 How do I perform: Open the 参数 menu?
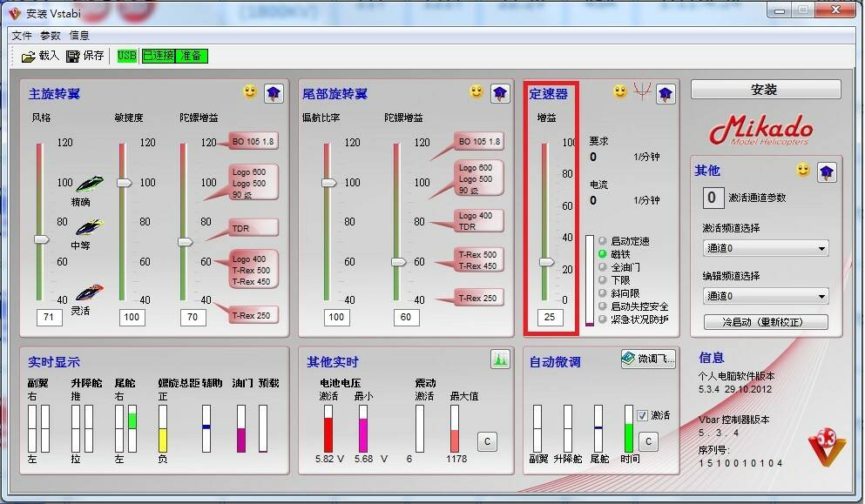(51, 36)
